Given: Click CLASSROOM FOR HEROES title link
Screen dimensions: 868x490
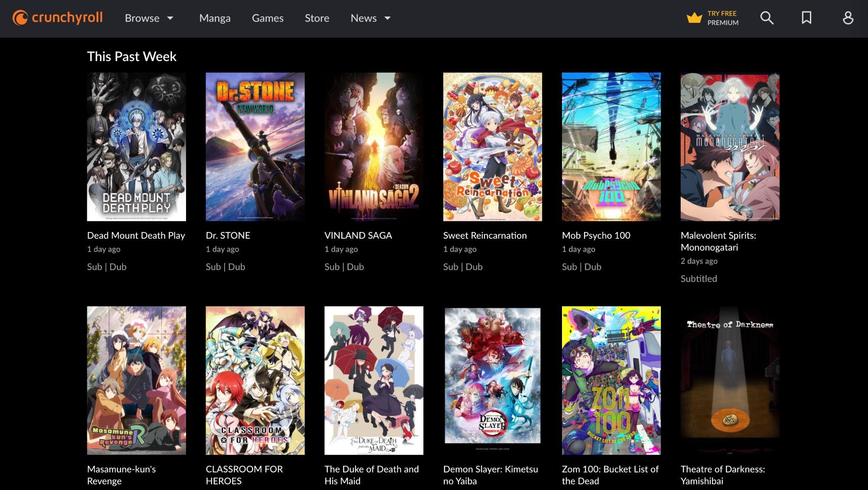Looking at the screenshot, I should coord(244,475).
